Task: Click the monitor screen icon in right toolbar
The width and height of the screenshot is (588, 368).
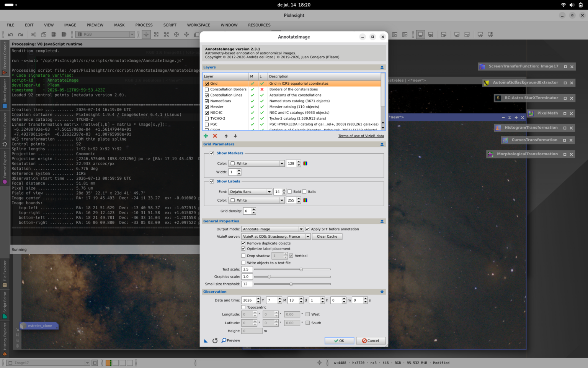Action: coord(420,34)
